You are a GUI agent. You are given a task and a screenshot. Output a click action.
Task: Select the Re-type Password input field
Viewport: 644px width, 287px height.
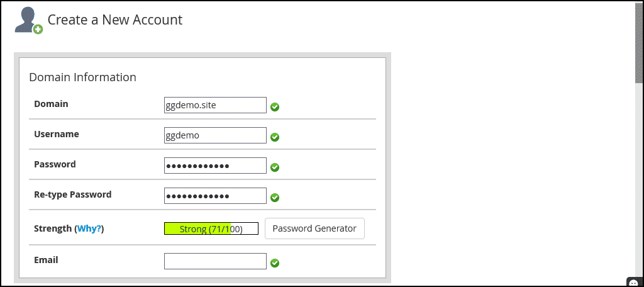pyautogui.click(x=215, y=196)
